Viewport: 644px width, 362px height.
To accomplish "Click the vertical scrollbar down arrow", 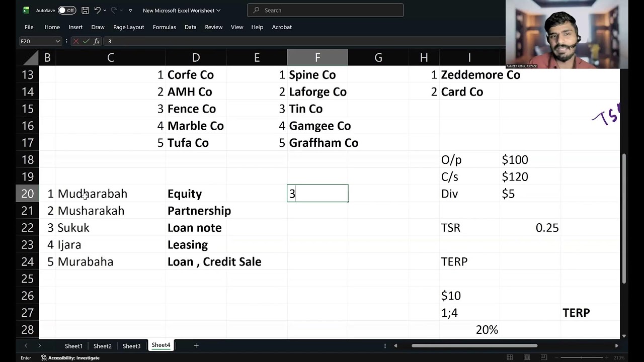I will click(624, 336).
